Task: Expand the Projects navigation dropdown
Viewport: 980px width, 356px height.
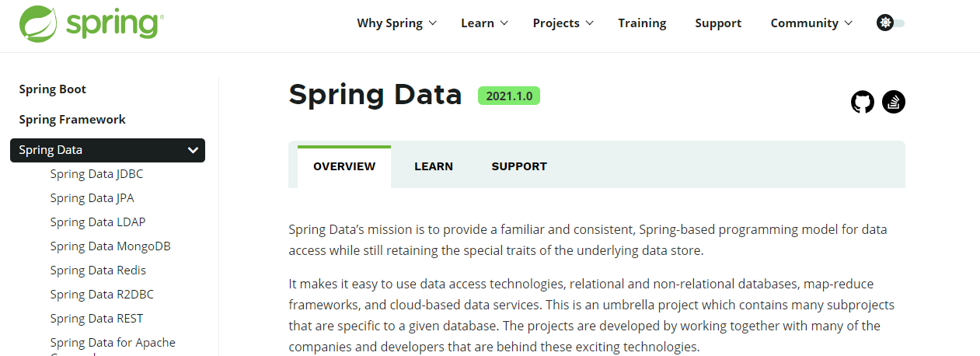Action: (563, 23)
